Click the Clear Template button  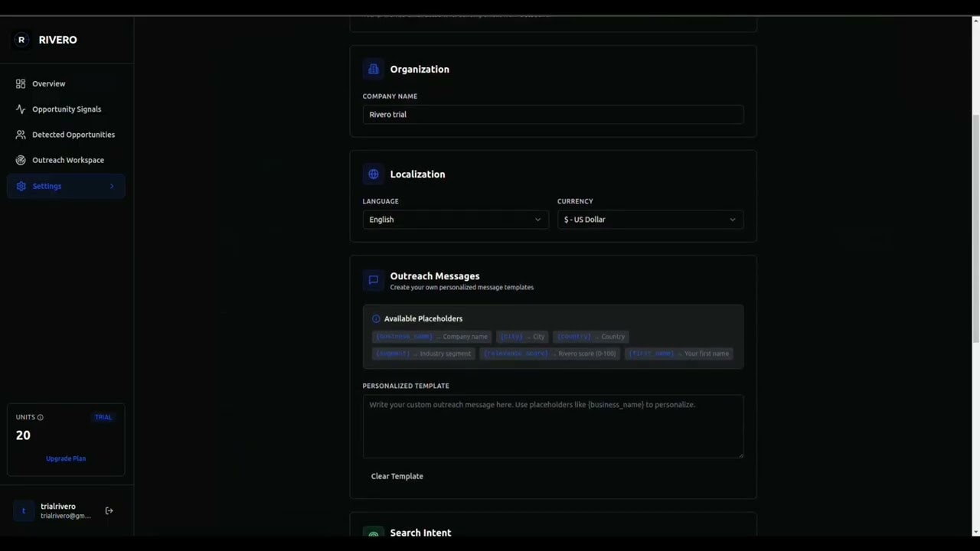pyautogui.click(x=397, y=476)
